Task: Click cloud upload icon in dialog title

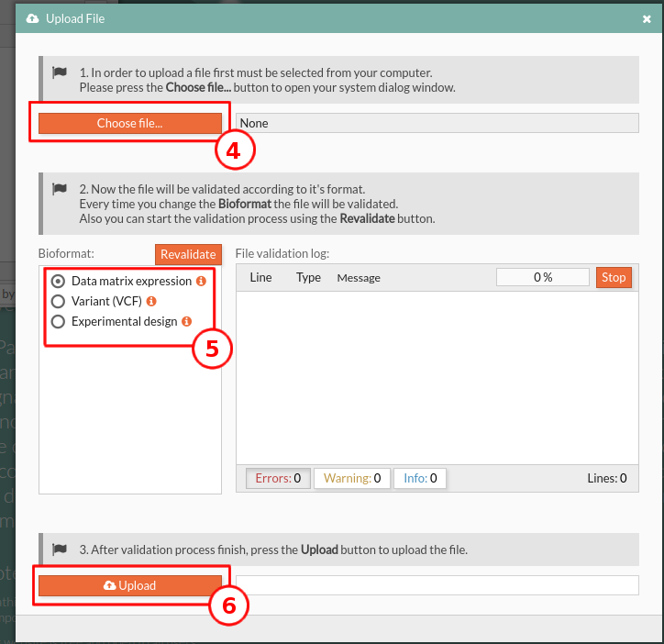Action: (x=33, y=18)
